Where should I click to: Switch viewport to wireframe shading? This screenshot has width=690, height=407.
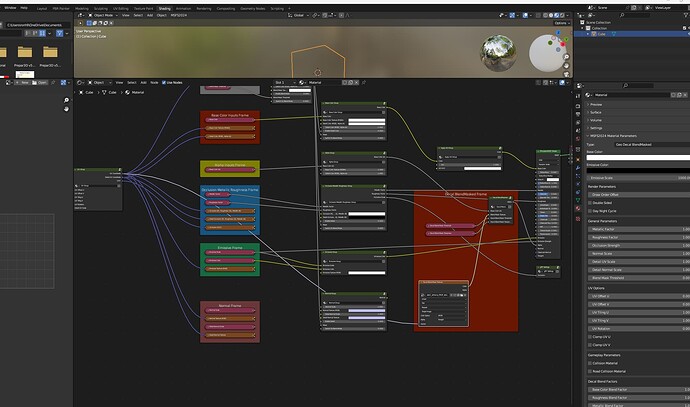click(546, 15)
